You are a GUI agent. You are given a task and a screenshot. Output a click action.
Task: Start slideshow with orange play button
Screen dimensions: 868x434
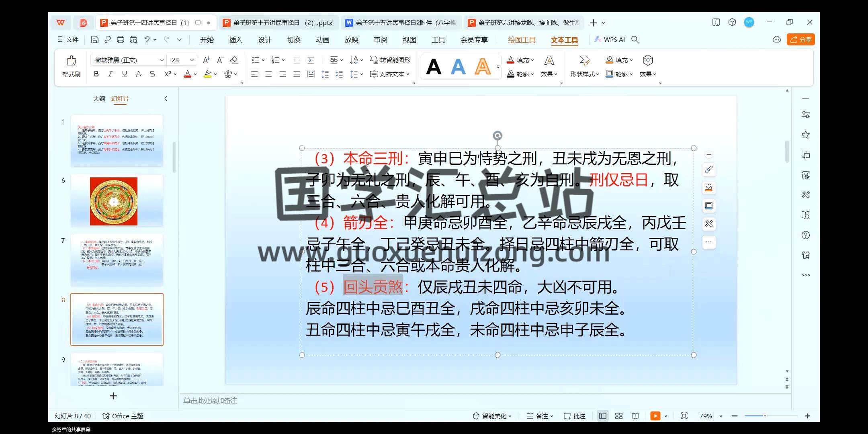click(655, 416)
